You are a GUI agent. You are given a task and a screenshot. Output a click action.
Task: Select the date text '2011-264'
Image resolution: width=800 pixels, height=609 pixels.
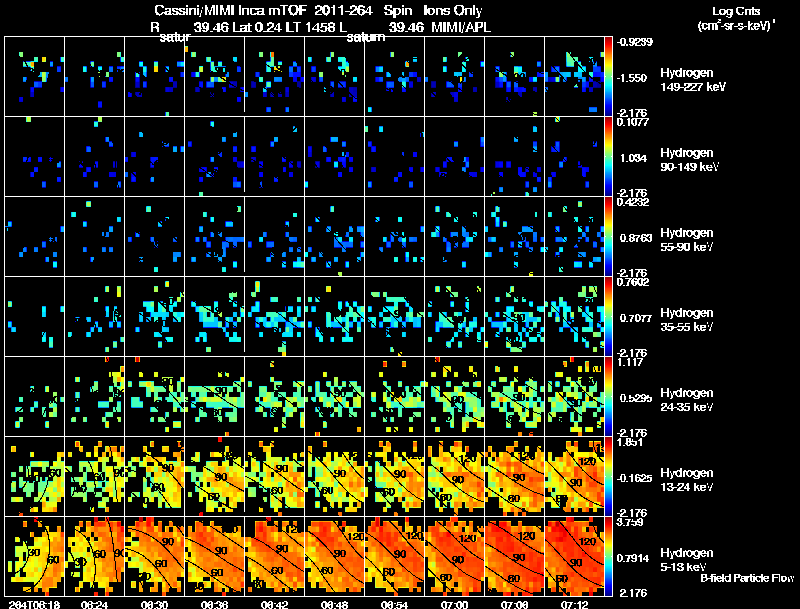coord(346,10)
